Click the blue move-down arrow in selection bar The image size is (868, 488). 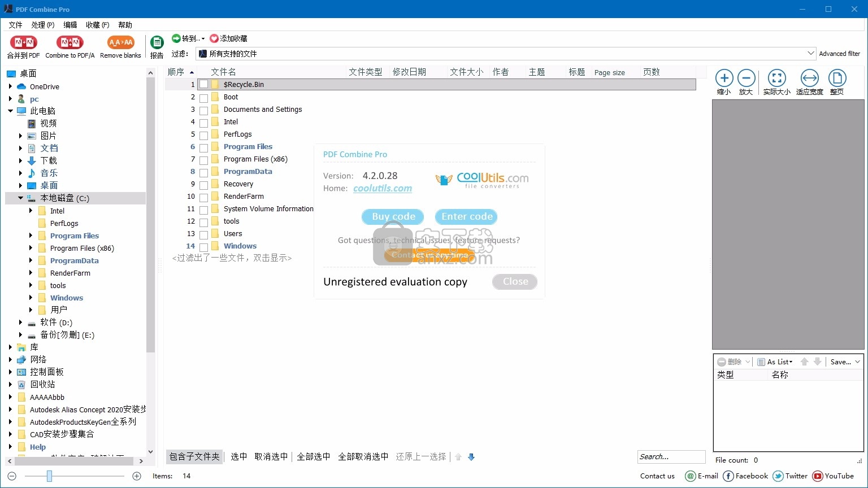(471, 457)
